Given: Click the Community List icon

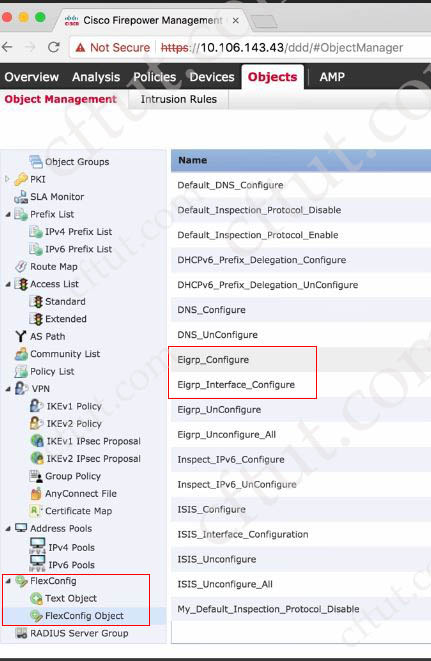Looking at the screenshot, I should point(21,354).
